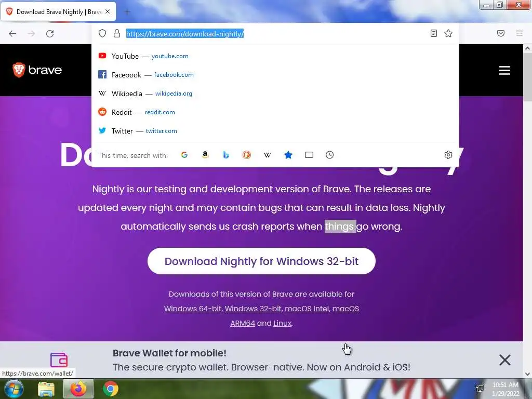Open the Firefox application menu
Viewport: 532px width, 399px height.
click(520, 33)
